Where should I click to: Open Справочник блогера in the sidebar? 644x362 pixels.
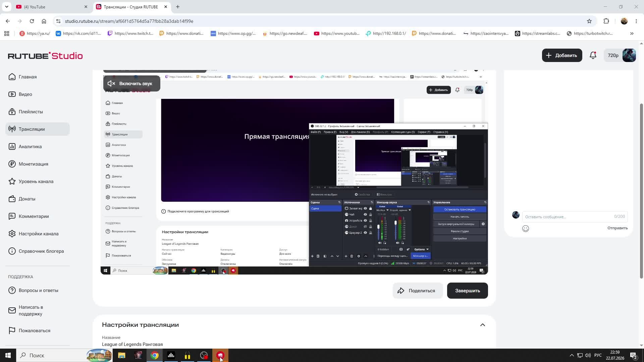(x=38, y=251)
